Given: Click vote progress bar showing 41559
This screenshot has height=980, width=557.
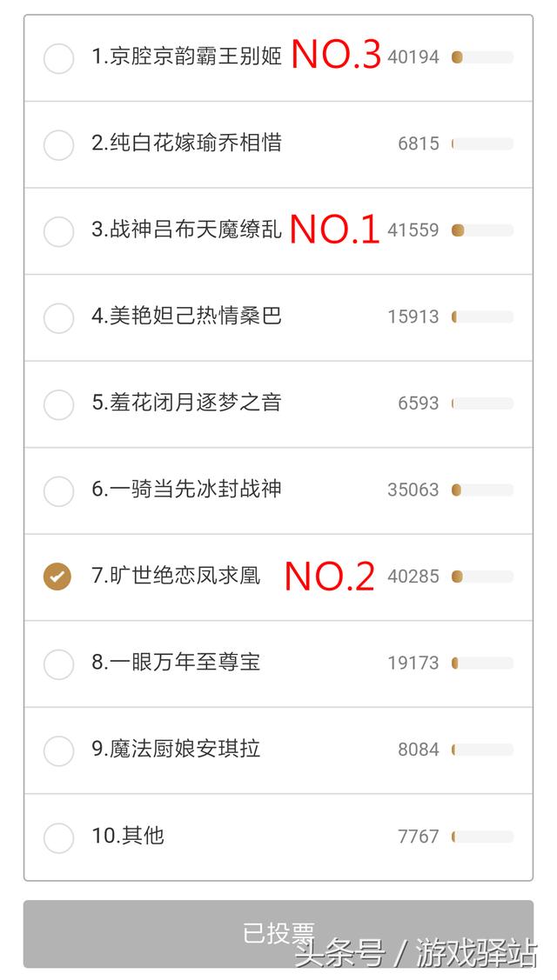Looking at the screenshot, I should [x=482, y=230].
